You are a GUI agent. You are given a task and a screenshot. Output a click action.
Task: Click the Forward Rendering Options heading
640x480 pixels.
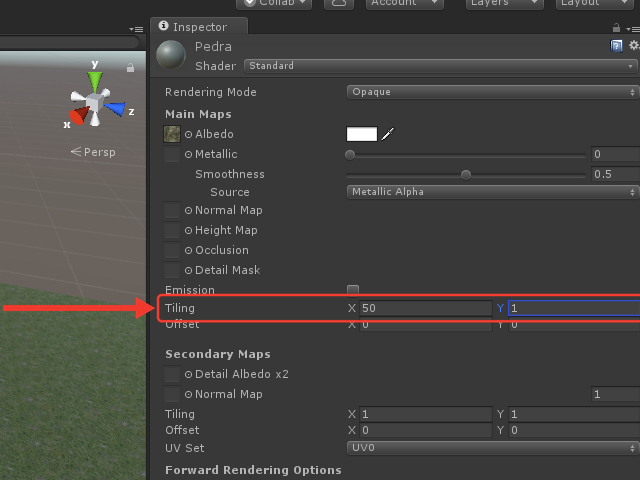pyautogui.click(x=253, y=470)
